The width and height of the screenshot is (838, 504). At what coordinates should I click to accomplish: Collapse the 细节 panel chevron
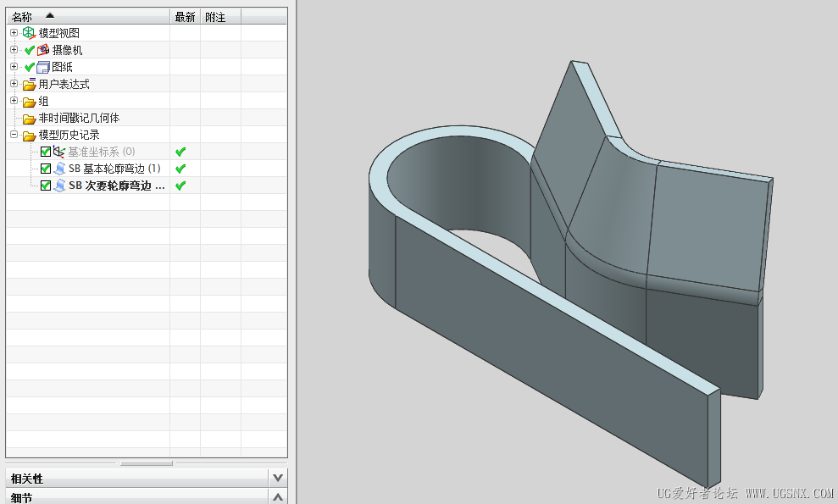coord(278,497)
